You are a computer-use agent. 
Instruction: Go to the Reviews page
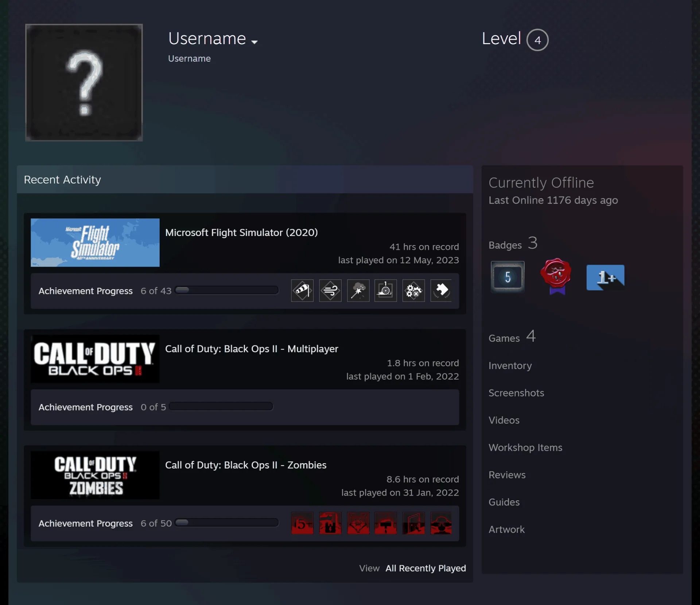pyautogui.click(x=507, y=475)
